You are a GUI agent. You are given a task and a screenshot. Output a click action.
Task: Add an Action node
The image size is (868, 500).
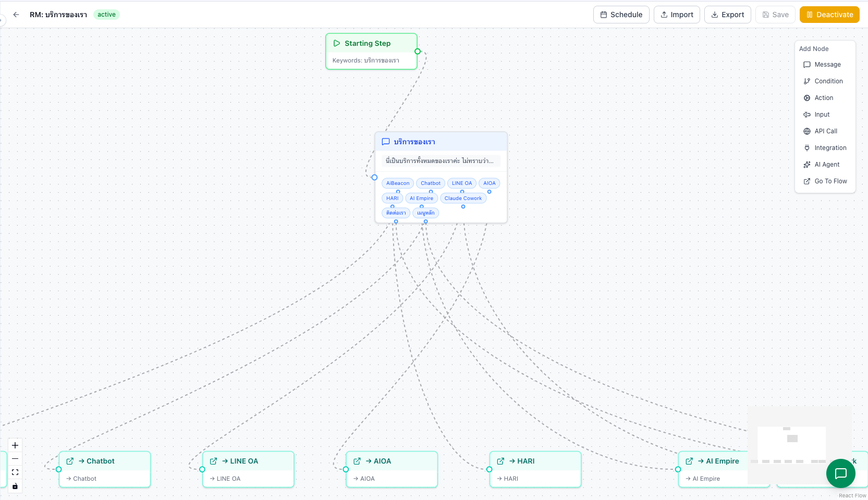click(x=823, y=97)
